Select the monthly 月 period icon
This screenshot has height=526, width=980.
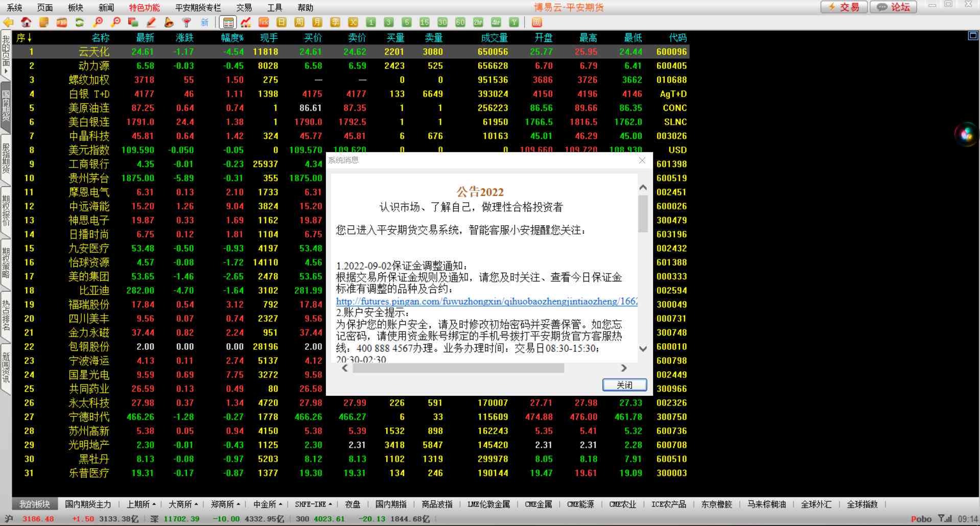317,22
